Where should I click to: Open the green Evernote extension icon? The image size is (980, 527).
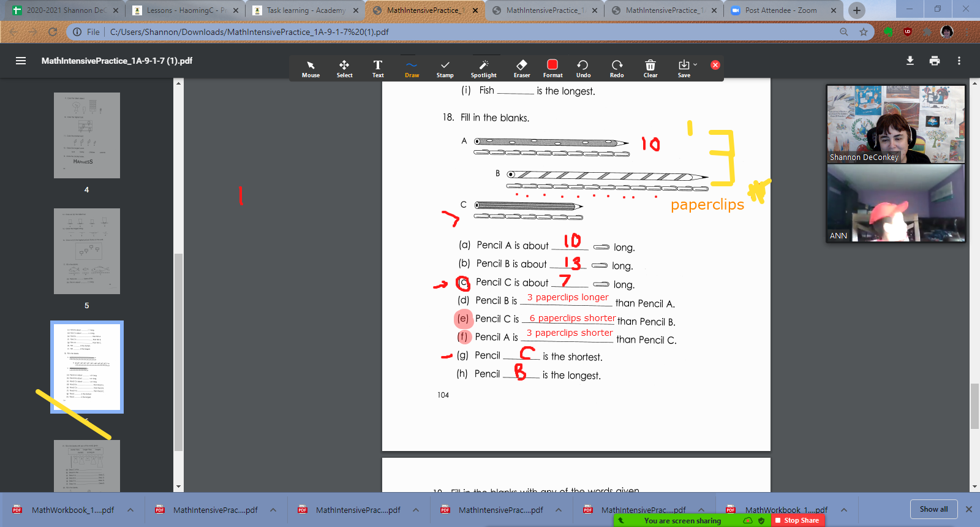888,32
